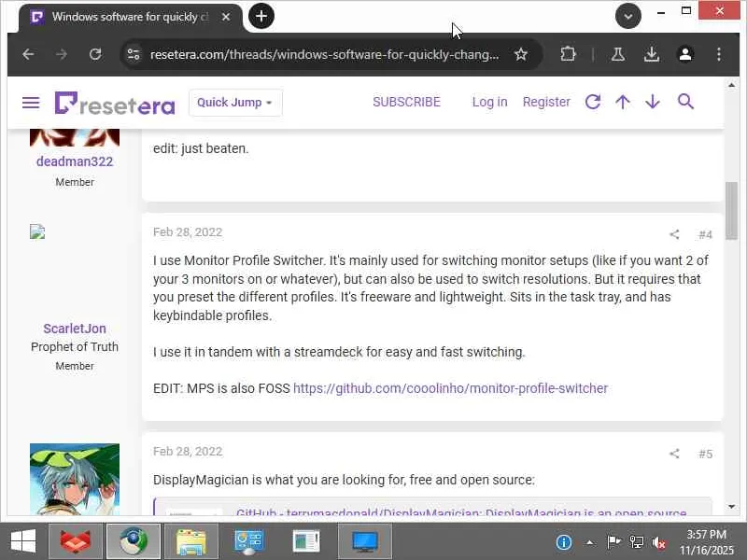Click ScarletJon's broken avatar image
Viewport: 747px width, 560px height.
(37, 231)
